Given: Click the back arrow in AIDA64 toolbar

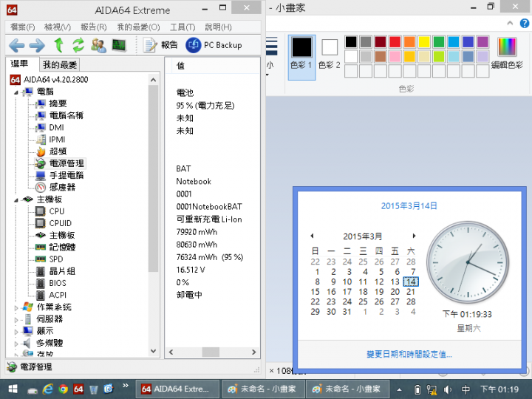Looking at the screenshot, I should tap(16, 45).
